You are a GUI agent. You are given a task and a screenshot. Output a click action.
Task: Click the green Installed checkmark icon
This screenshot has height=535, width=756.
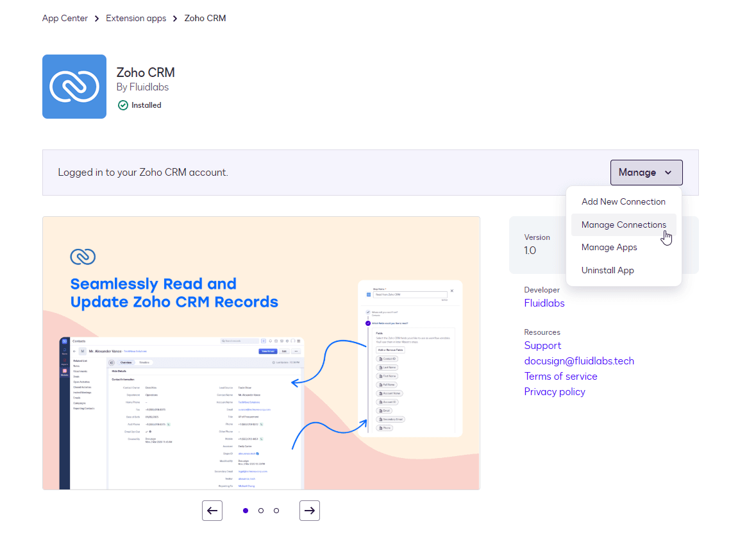(123, 105)
